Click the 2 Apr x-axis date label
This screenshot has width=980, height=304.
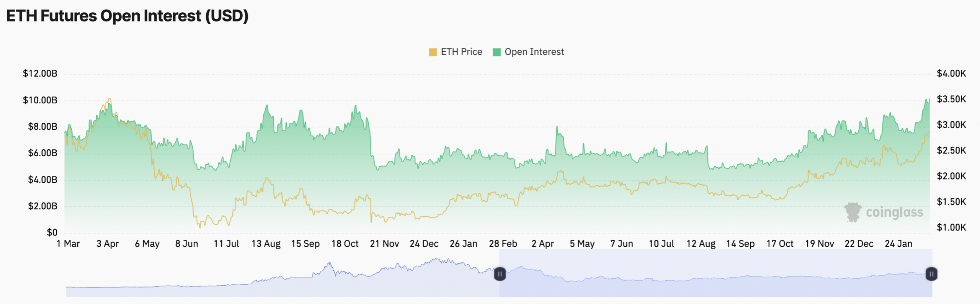click(542, 244)
